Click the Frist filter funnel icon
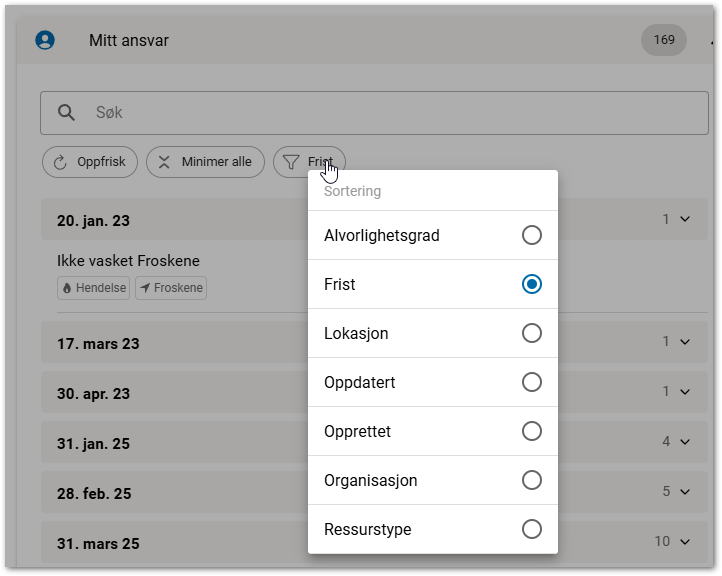Image resolution: width=722 pixels, height=576 pixels. 291,162
